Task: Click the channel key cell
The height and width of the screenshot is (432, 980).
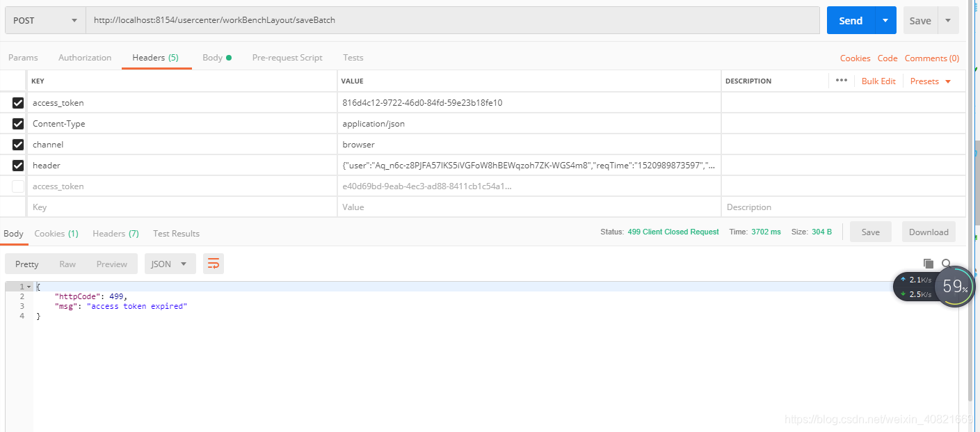Action: (182, 145)
